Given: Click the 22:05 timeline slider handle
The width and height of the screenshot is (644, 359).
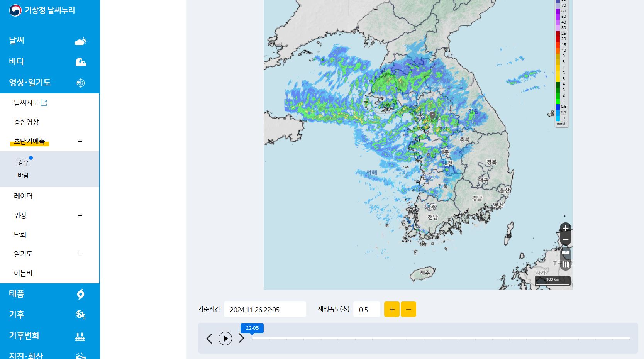Looking at the screenshot, I should tap(252, 328).
